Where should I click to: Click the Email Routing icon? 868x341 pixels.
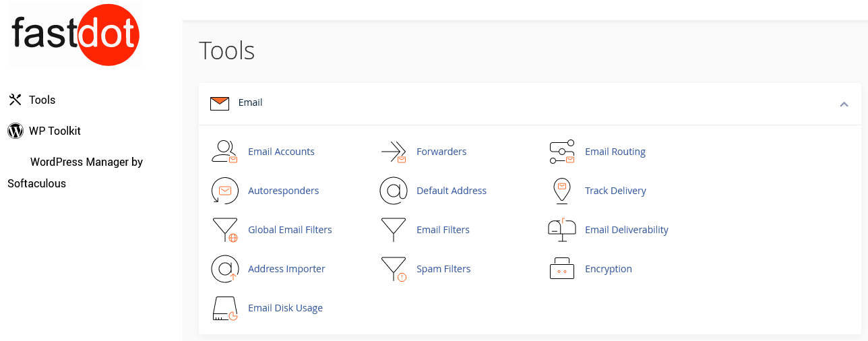pyautogui.click(x=562, y=152)
